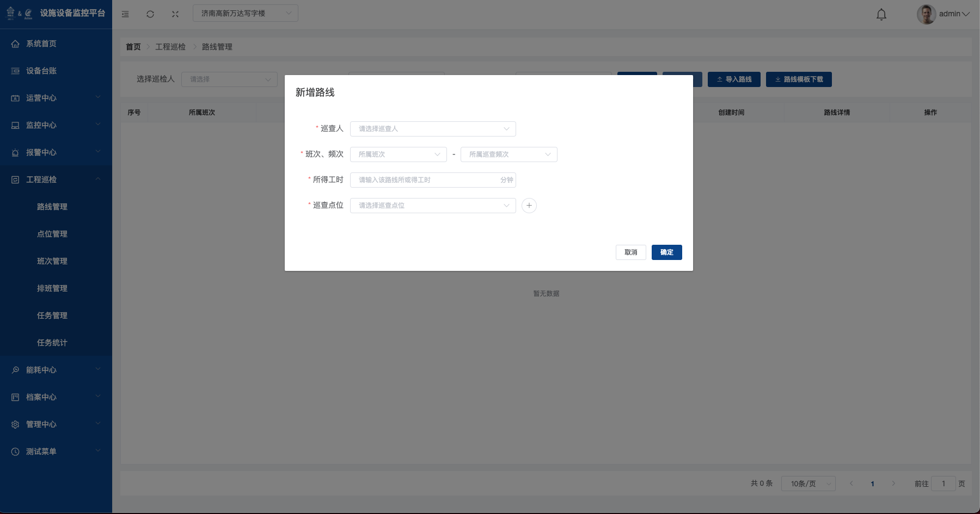Click the 系统首页 home icon

coord(15,44)
